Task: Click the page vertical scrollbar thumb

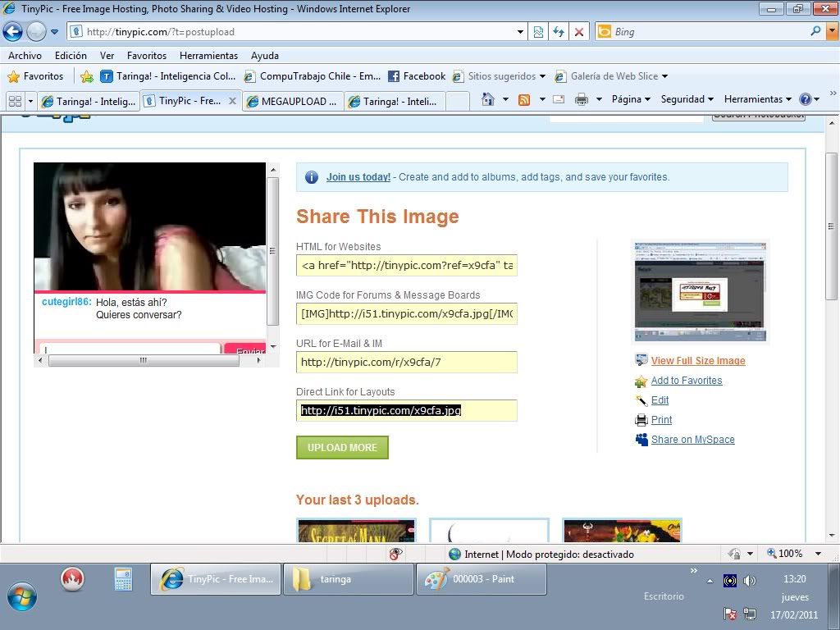Action: point(831,226)
